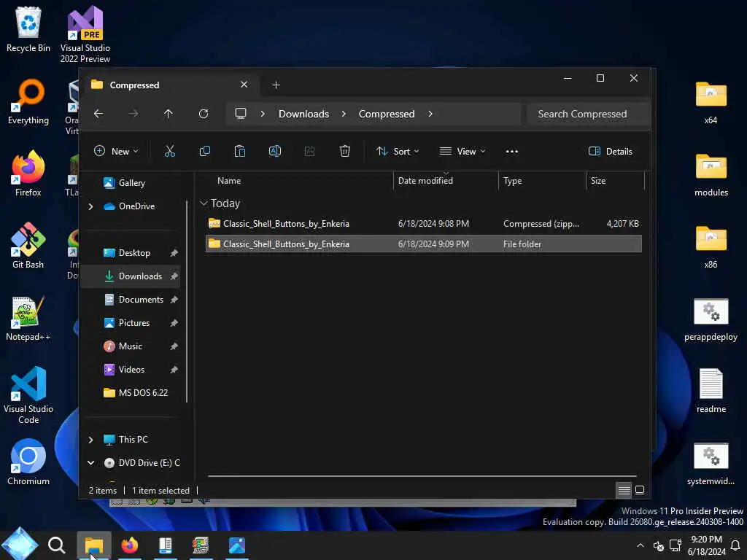Switch to large thumbnails view icon in status bar
Image resolution: width=747 pixels, height=560 pixels.
[x=640, y=490]
